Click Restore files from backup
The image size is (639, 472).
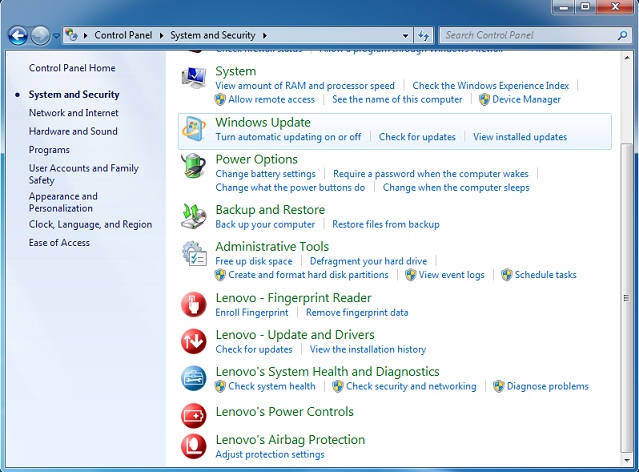(x=386, y=225)
